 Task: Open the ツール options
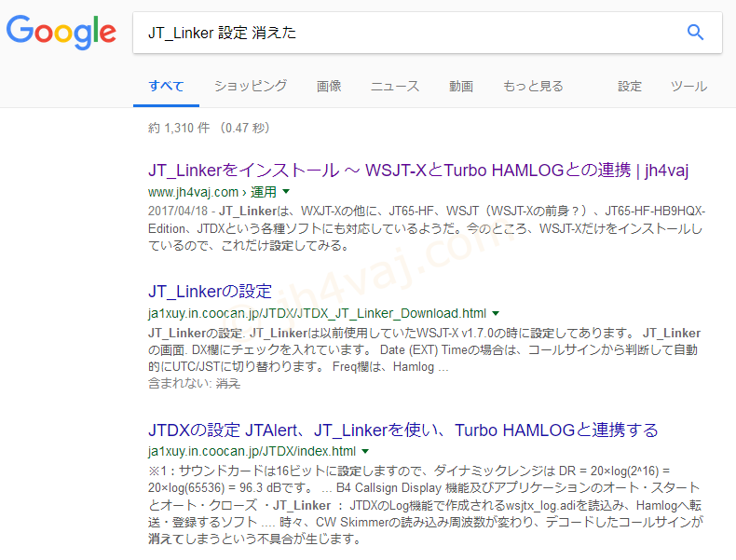tap(688, 87)
